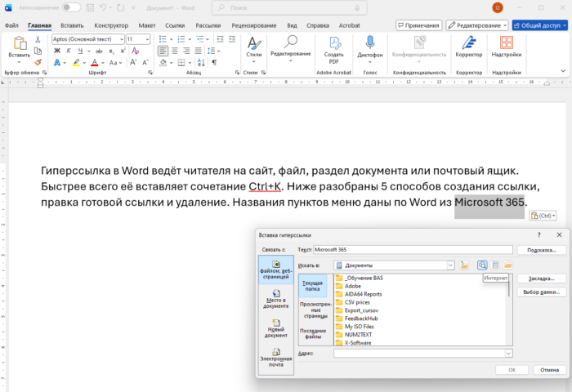Increase font size with larger A
Viewport: 572px width, 392px height.
133,62
